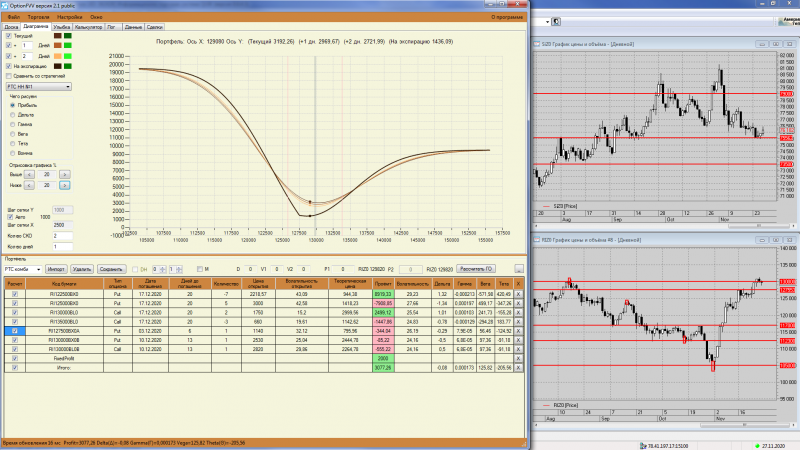Open the 'РТС НН №1' strategy dropdown
Image resolution: width=800 pixels, height=450 pixels.
coord(39,87)
